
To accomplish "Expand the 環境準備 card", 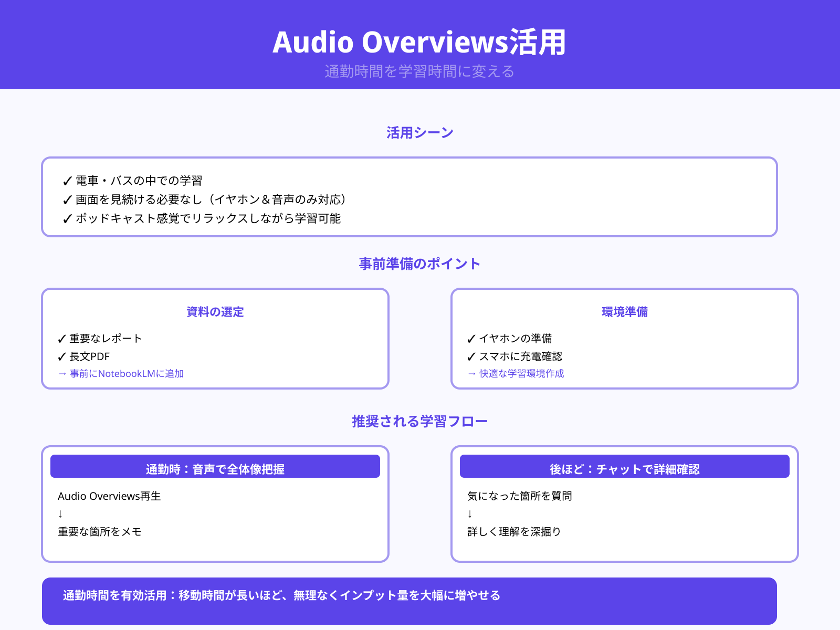I will (624, 311).
